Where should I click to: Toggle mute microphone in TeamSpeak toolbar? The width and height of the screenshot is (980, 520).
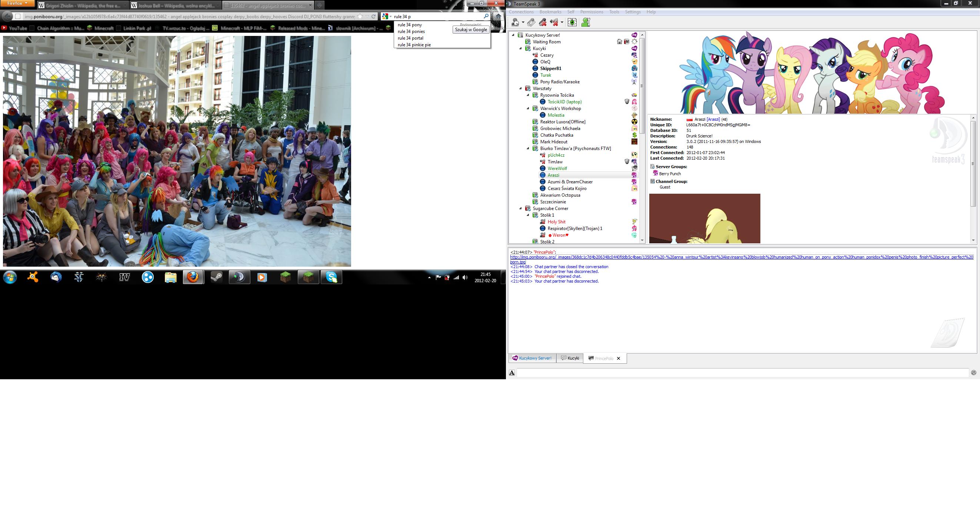[x=543, y=23]
